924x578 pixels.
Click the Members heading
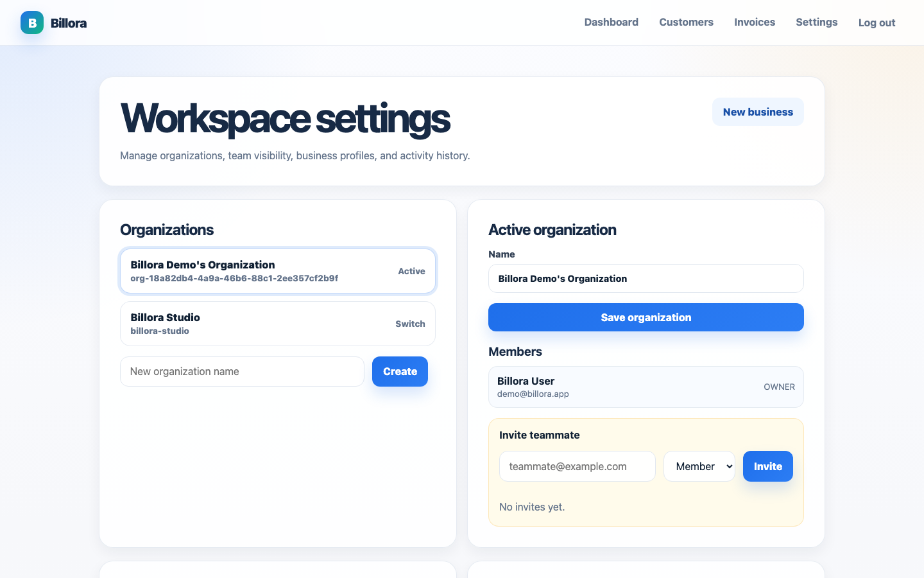tap(515, 351)
